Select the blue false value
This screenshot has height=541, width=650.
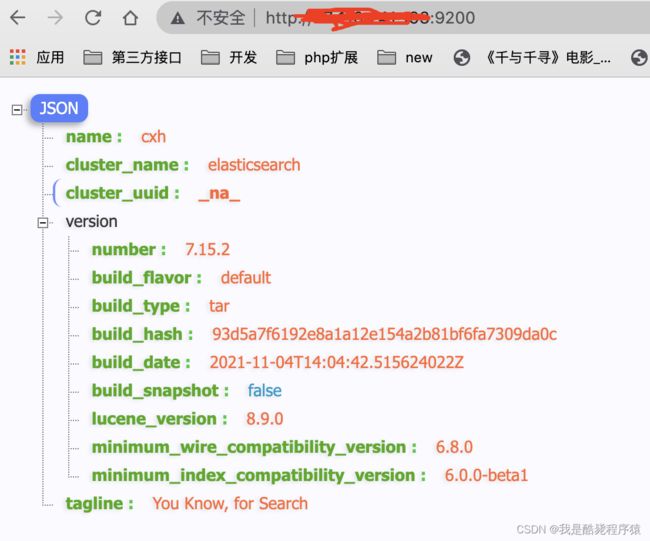(264, 391)
